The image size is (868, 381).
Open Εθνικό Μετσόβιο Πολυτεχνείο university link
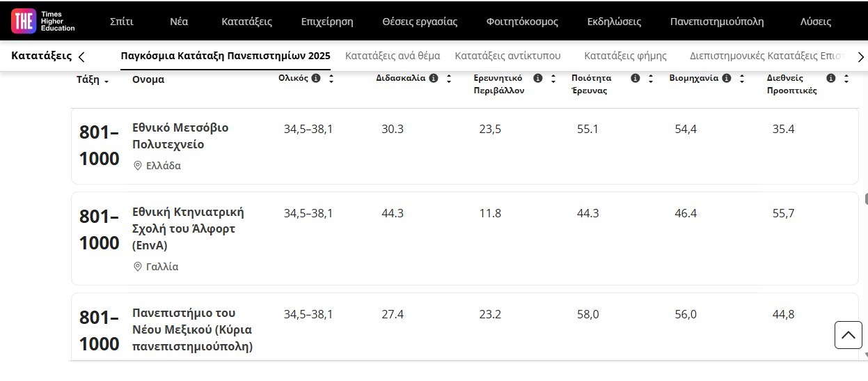tap(180, 137)
